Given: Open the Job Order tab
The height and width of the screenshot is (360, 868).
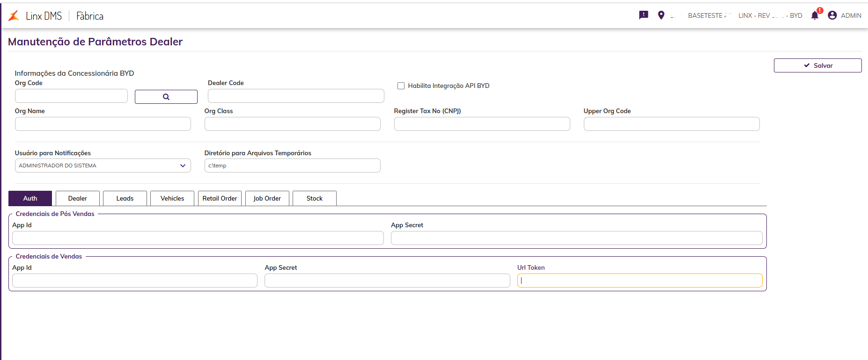Looking at the screenshot, I should click(x=267, y=198).
